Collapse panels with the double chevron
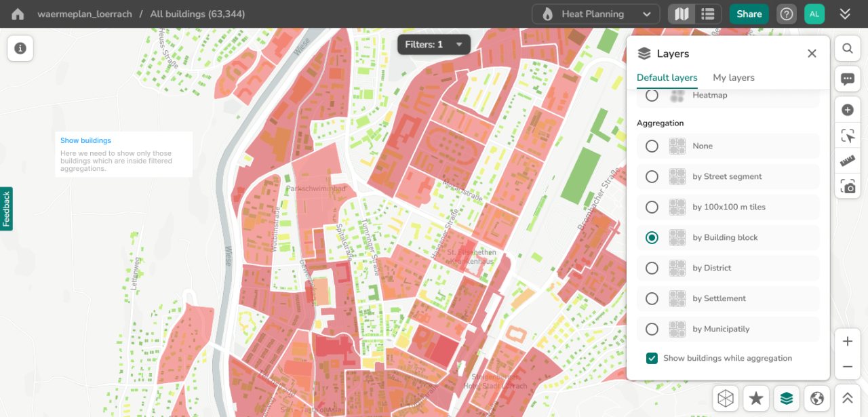This screenshot has width=868, height=417. tap(845, 14)
